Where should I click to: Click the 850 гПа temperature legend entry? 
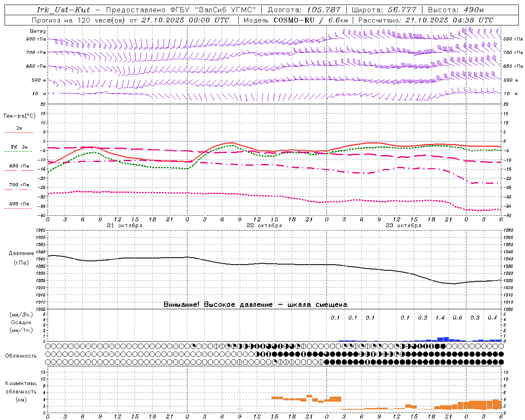pos(19,166)
